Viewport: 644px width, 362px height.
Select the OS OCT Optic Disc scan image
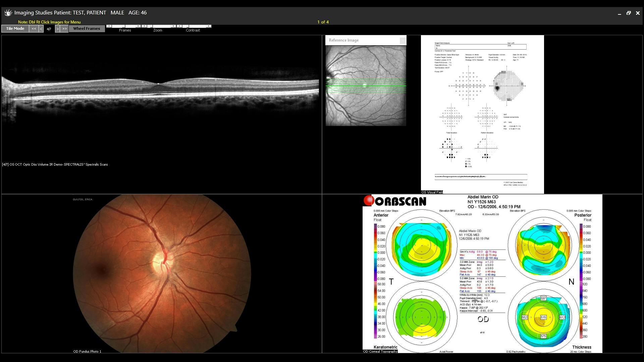[161, 90]
